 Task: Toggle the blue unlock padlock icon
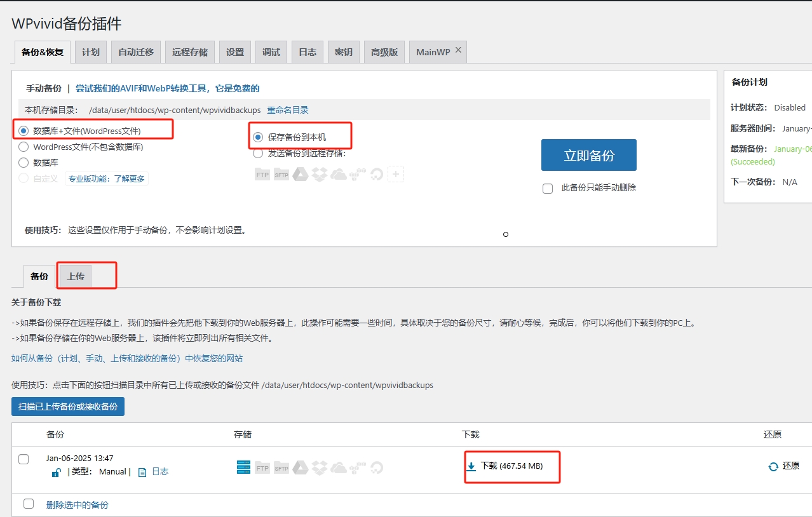coord(57,472)
